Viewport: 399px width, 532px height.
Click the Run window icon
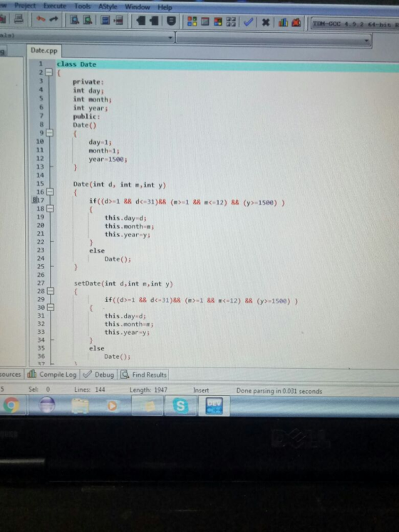pos(204,22)
